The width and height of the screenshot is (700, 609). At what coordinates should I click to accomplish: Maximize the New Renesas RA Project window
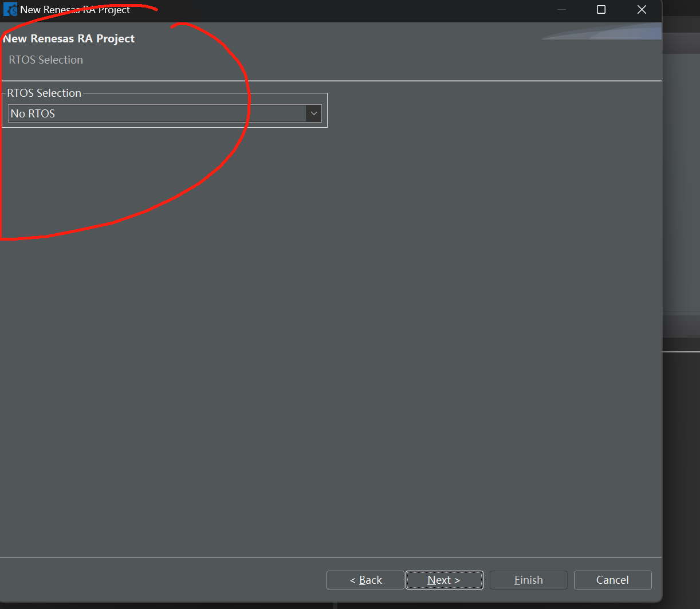pos(601,10)
